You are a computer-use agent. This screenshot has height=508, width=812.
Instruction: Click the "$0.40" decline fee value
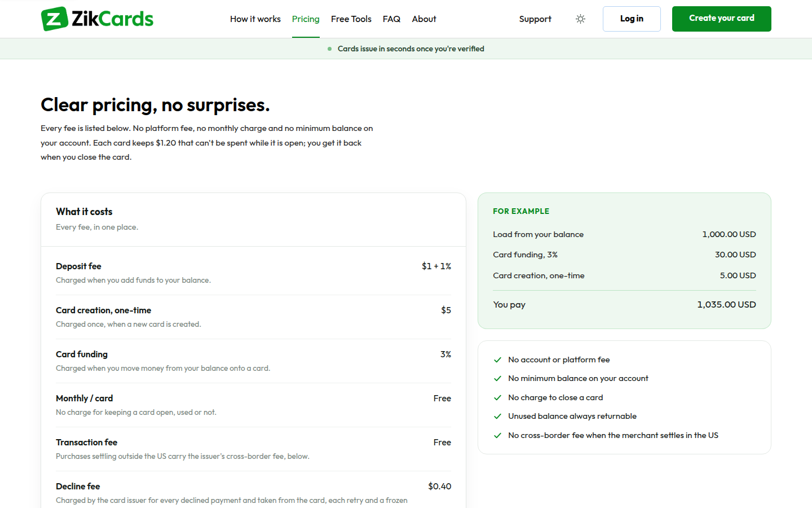[x=439, y=487]
